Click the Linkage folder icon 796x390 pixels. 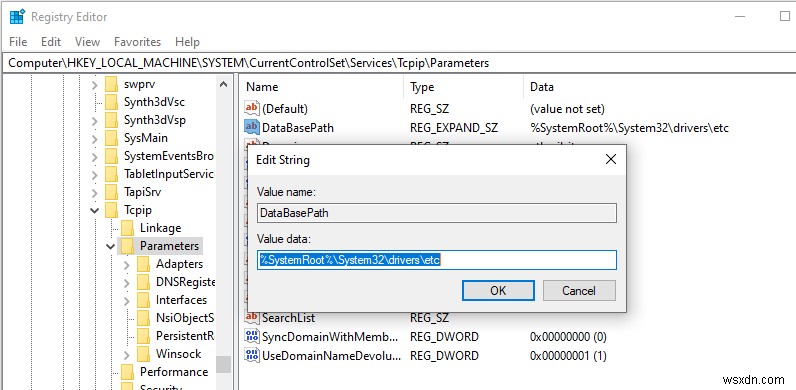[x=128, y=228]
